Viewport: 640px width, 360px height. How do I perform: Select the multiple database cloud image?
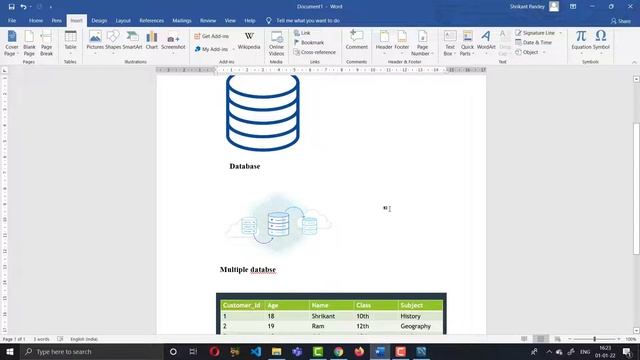click(x=280, y=224)
